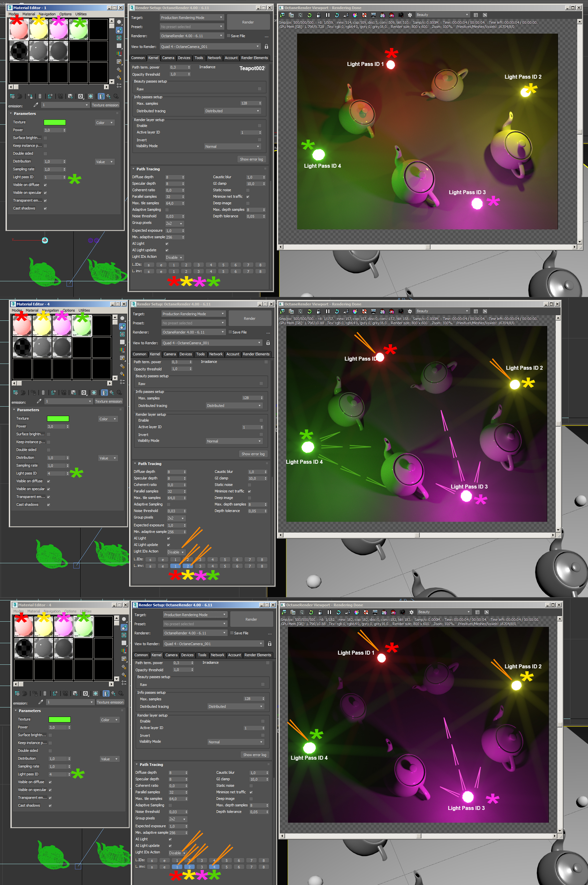Uncheck Visible on diffuse in Material Editor - 1
The width and height of the screenshot is (588, 885).
[x=45, y=185]
